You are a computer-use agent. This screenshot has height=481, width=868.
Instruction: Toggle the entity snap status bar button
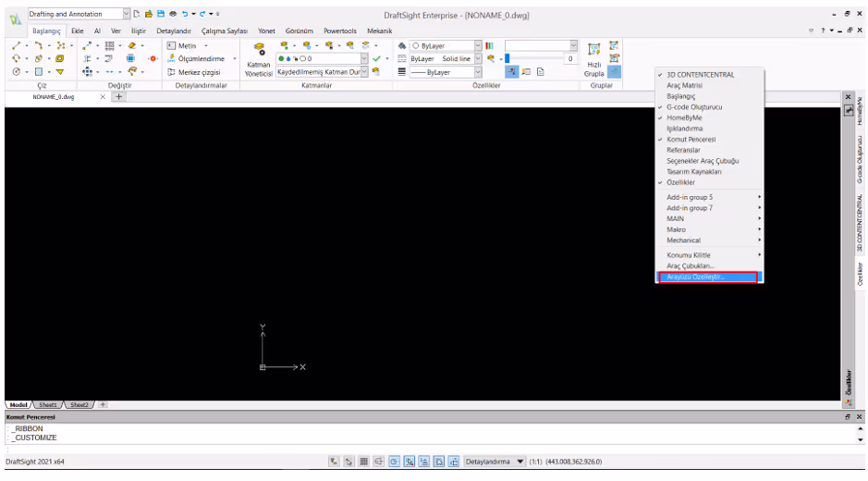[410, 461]
